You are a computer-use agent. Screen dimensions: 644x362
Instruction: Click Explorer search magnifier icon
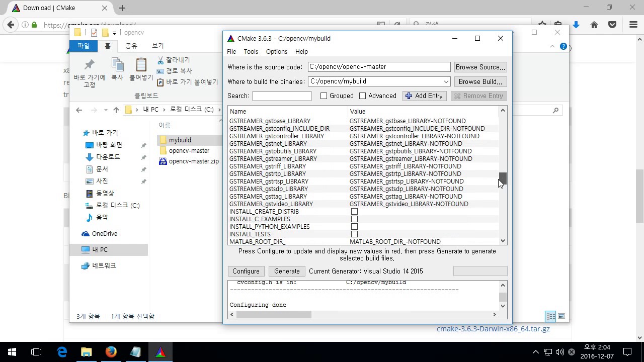point(555,110)
